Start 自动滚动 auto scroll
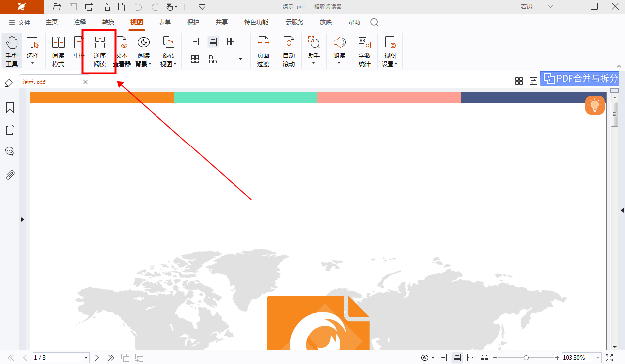Image resolution: width=625 pixels, height=364 pixels. (289, 51)
